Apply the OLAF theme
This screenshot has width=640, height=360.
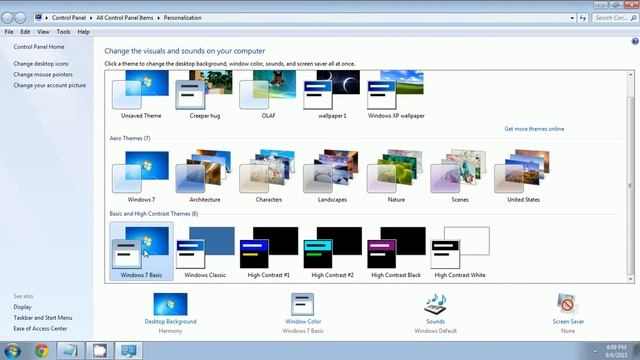[268, 94]
